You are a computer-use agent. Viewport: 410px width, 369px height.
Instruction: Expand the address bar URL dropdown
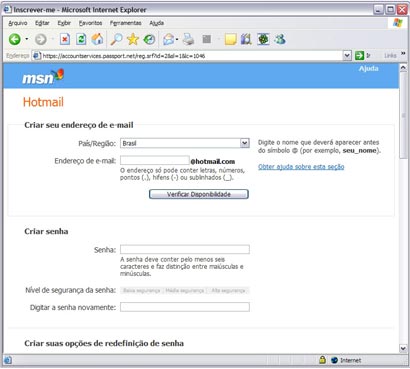(x=347, y=56)
